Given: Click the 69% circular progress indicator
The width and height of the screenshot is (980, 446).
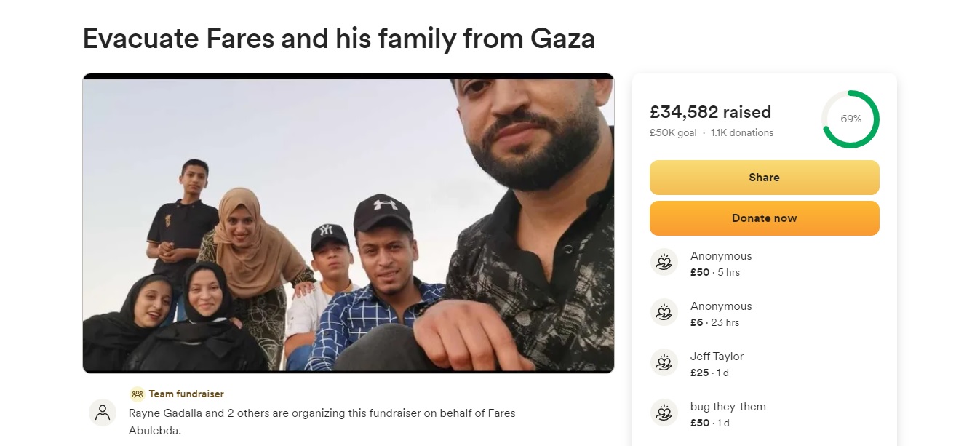Looking at the screenshot, I should (x=850, y=119).
